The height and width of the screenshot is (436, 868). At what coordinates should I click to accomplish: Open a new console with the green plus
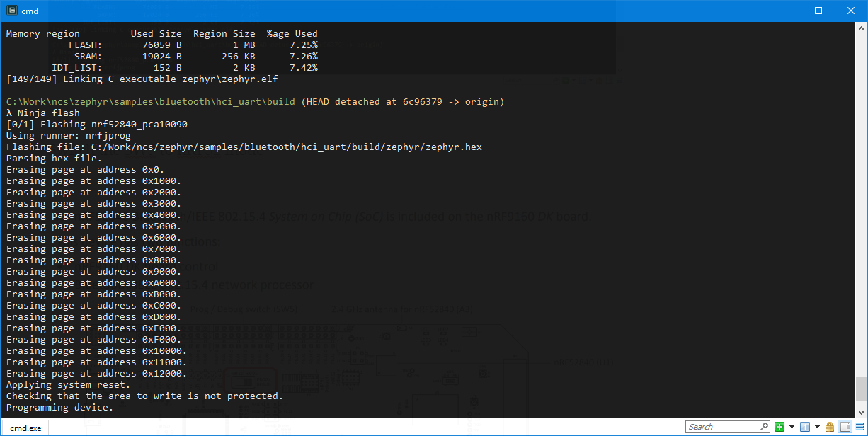(x=780, y=427)
